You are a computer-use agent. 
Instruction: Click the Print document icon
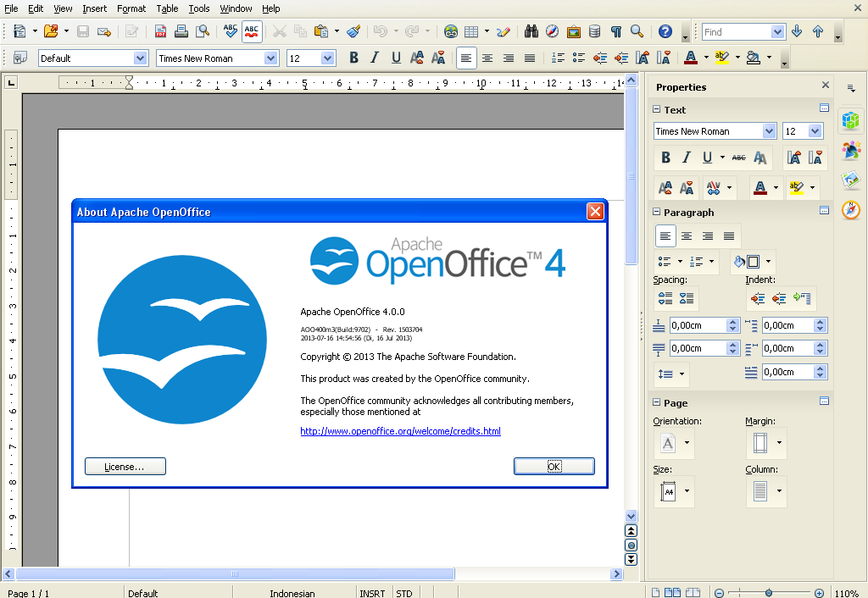click(x=181, y=31)
